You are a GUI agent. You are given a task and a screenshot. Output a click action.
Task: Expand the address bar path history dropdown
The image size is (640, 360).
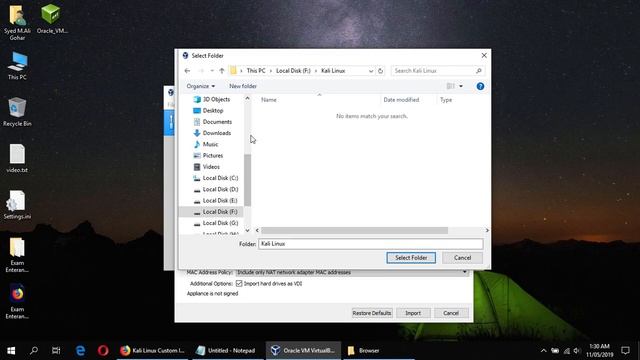tap(371, 71)
